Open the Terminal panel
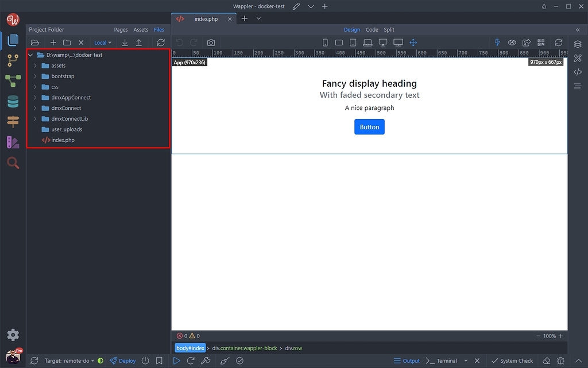588x368 pixels. 442,361
